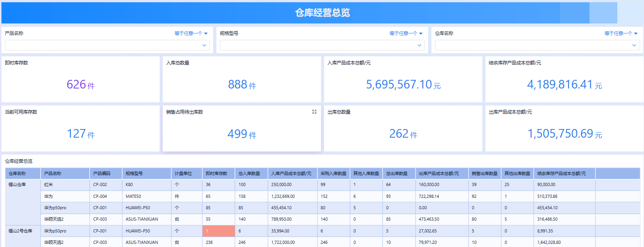Screen dimensions: 644x247
Task: Click product code CP-004
Action: (106, 196)
